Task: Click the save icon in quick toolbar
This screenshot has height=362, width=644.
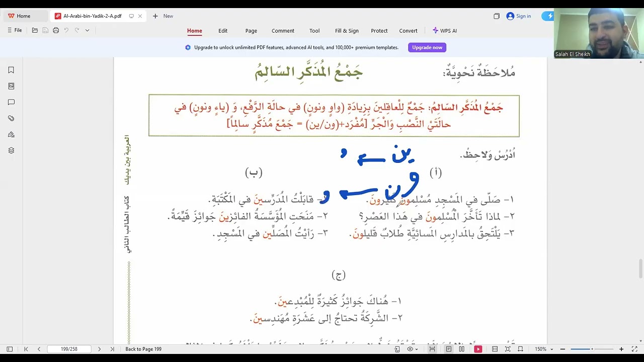Action: tap(45, 31)
